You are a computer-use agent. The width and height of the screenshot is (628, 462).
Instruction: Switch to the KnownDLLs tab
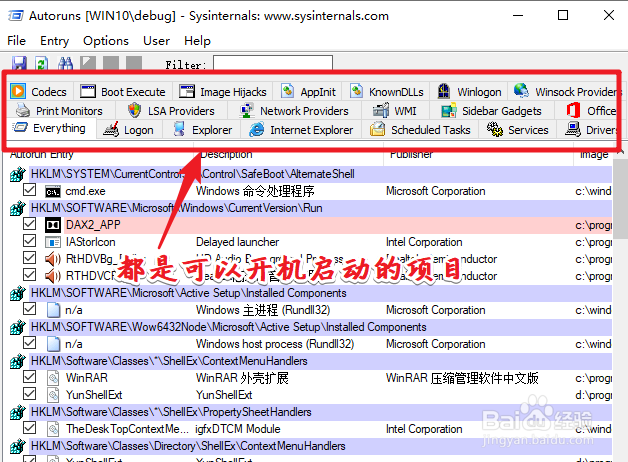click(386, 92)
